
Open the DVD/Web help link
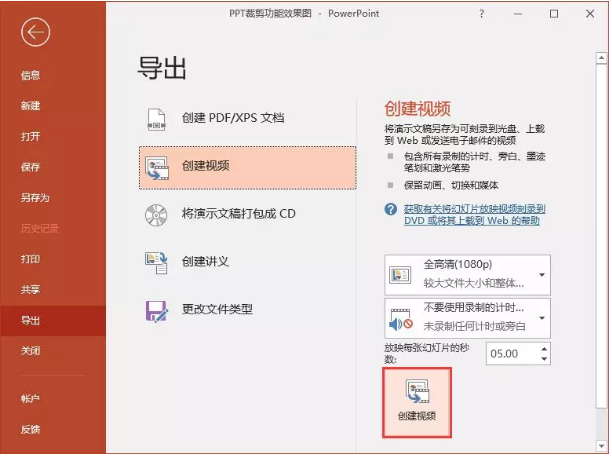[474, 215]
